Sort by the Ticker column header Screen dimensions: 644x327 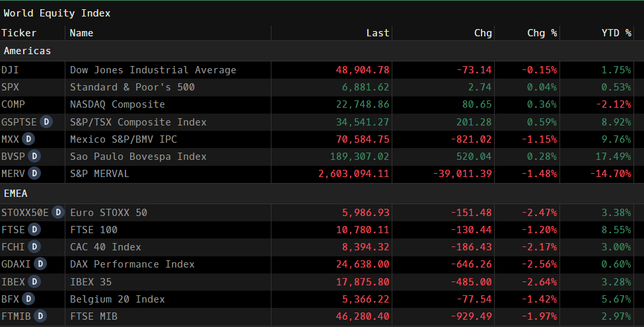pyautogui.click(x=32, y=33)
